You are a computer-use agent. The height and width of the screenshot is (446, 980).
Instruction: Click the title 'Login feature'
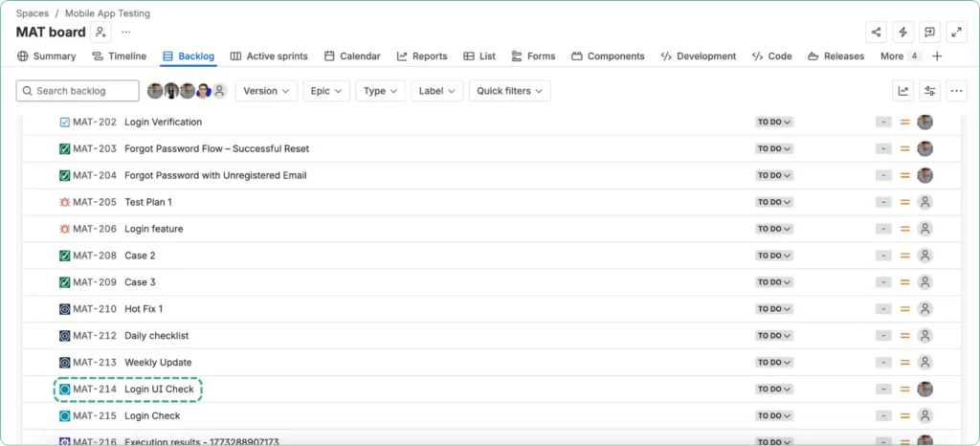[154, 229]
